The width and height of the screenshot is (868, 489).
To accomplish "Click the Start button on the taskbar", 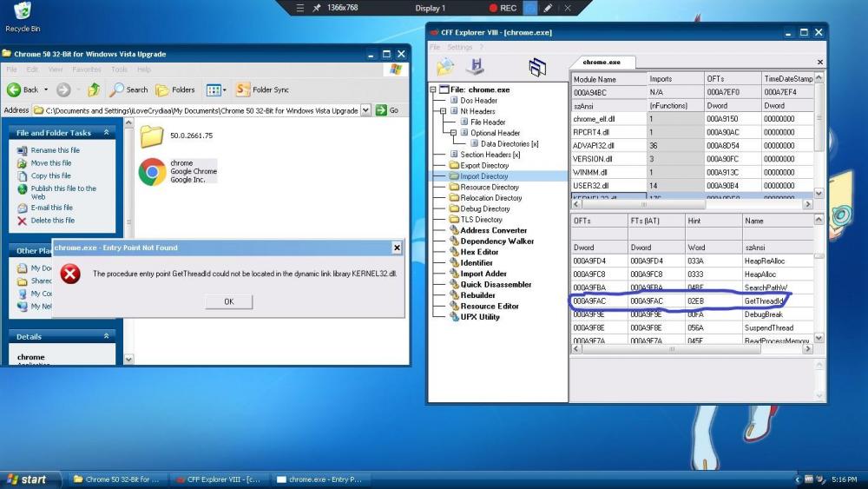I will [x=27, y=479].
